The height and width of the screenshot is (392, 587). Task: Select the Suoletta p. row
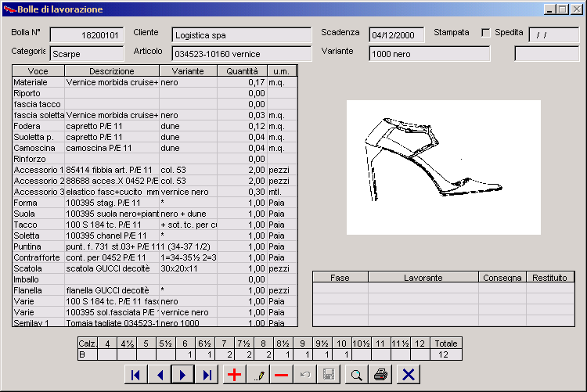coord(155,137)
